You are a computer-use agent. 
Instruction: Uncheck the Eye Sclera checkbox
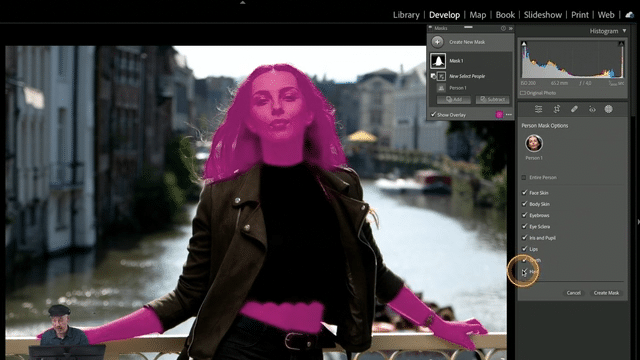coord(524,227)
